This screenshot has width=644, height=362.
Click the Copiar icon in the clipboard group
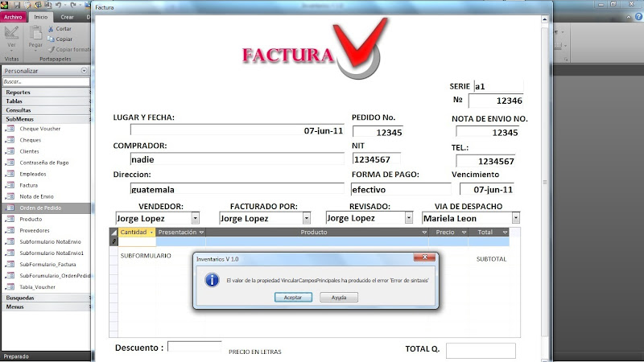pyautogui.click(x=51, y=39)
